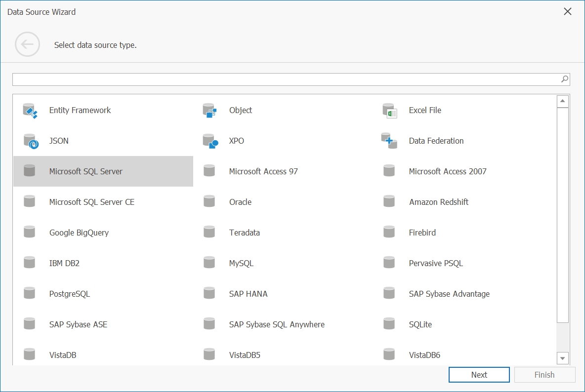Screen dimensions: 585x392
Task: Select the Firebird label
Action: (x=422, y=233)
